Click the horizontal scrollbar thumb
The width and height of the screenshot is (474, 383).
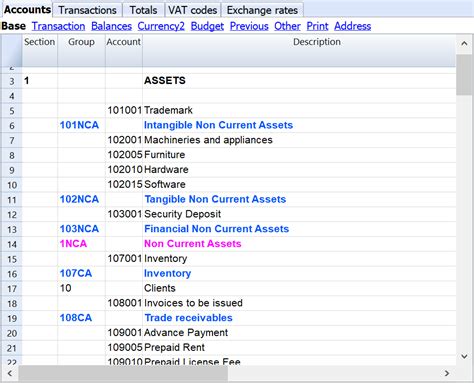click(x=123, y=373)
